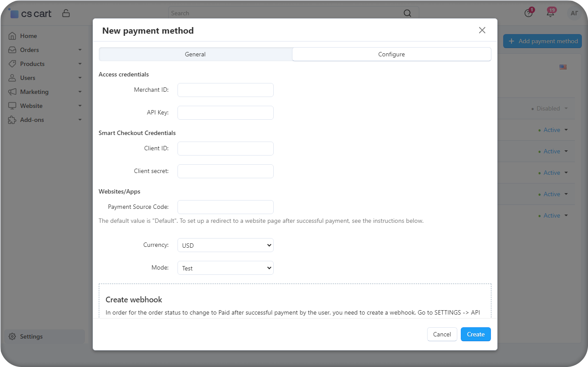Click the Create button

(476, 334)
